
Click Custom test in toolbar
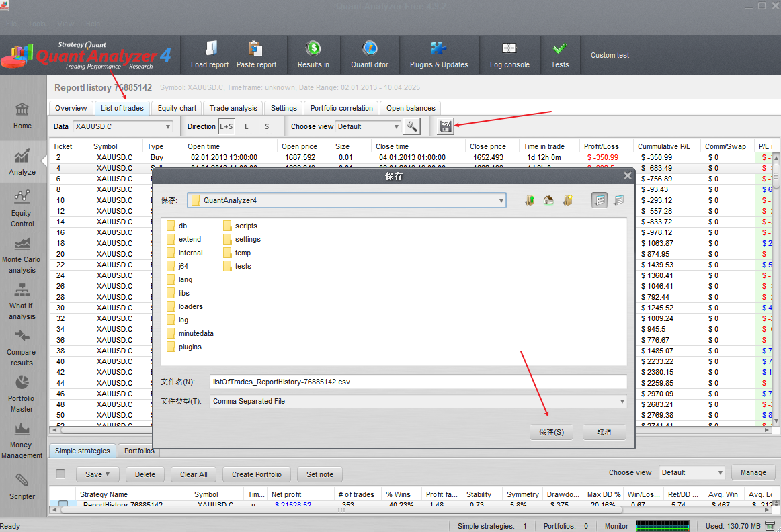[610, 55]
